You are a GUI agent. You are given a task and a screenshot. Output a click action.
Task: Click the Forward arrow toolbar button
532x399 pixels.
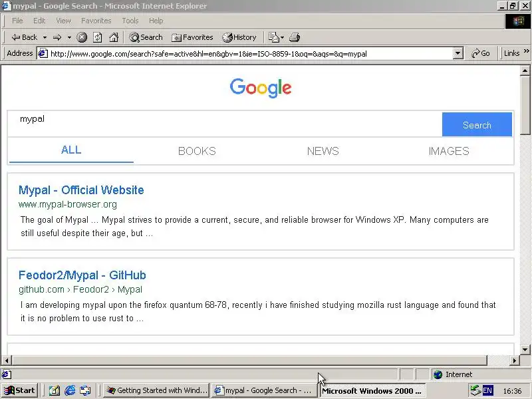(x=57, y=37)
